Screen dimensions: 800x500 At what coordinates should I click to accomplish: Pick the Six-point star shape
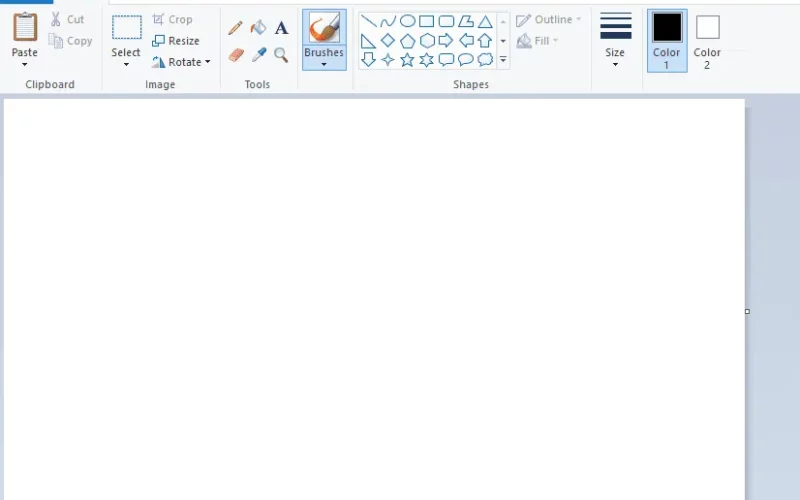point(427,60)
